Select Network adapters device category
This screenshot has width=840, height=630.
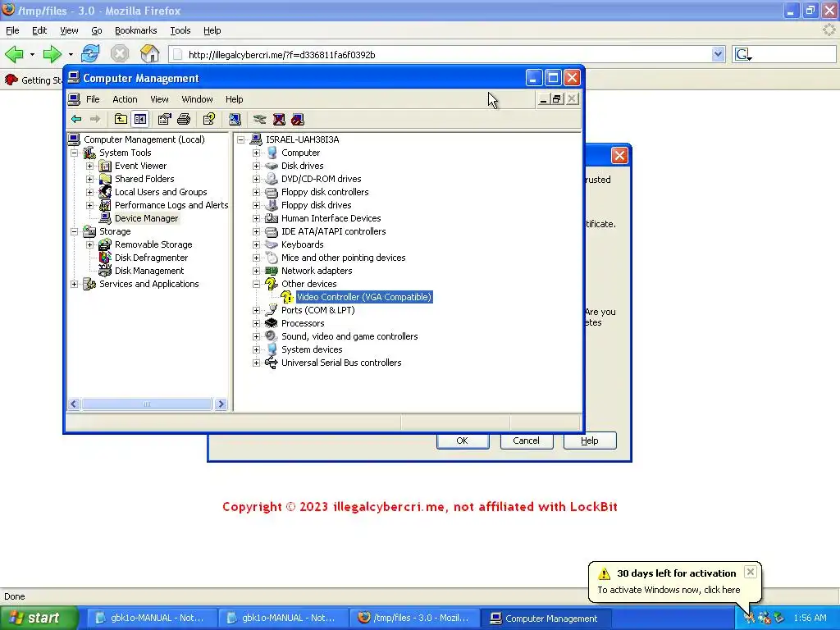tap(317, 271)
